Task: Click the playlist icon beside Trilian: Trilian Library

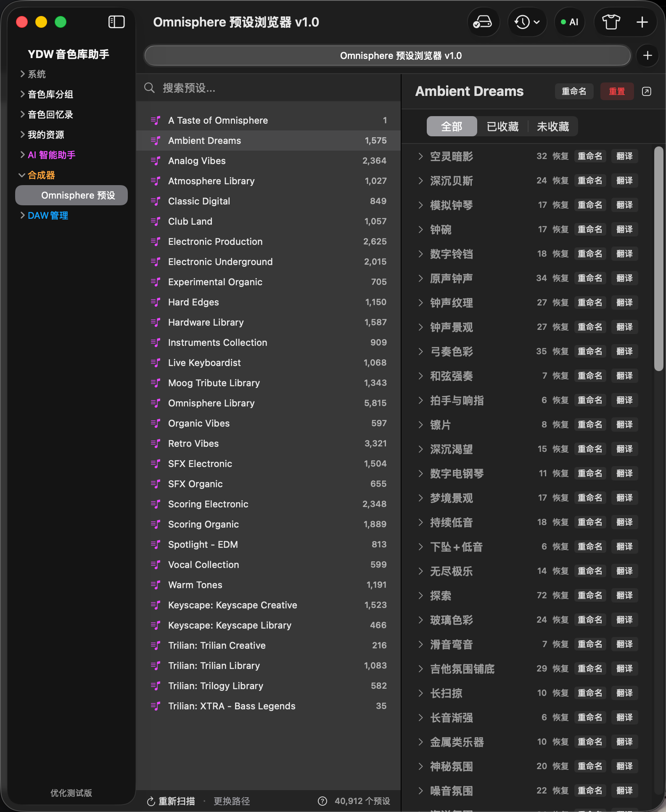Action: [x=156, y=666]
